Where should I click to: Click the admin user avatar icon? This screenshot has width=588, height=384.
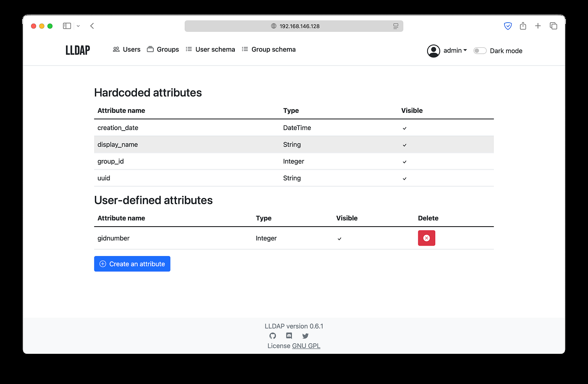pos(433,51)
